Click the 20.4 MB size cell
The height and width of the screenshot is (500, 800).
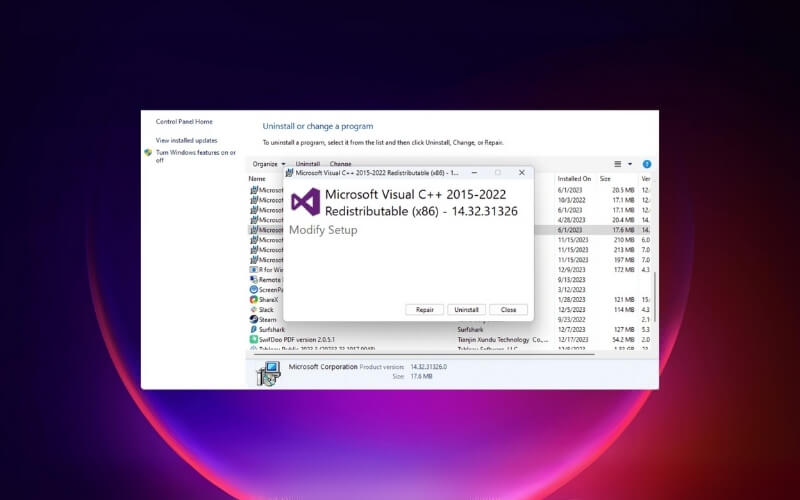click(x=623, y=220)
